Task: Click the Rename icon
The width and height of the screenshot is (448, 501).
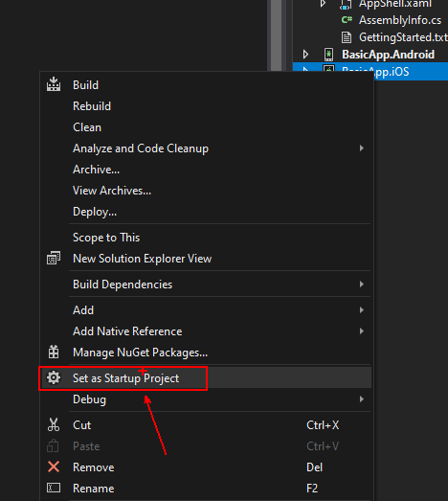Action: pyautogui.click(x=54, y=488)
